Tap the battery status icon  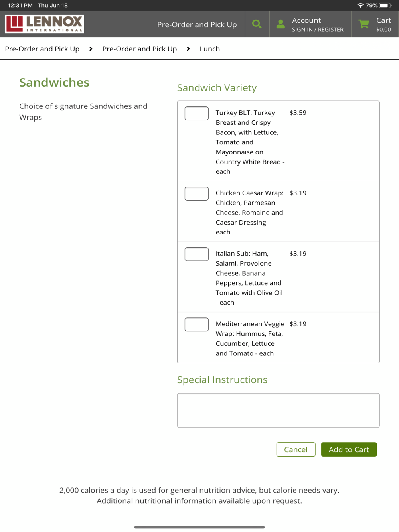[385, 5]
